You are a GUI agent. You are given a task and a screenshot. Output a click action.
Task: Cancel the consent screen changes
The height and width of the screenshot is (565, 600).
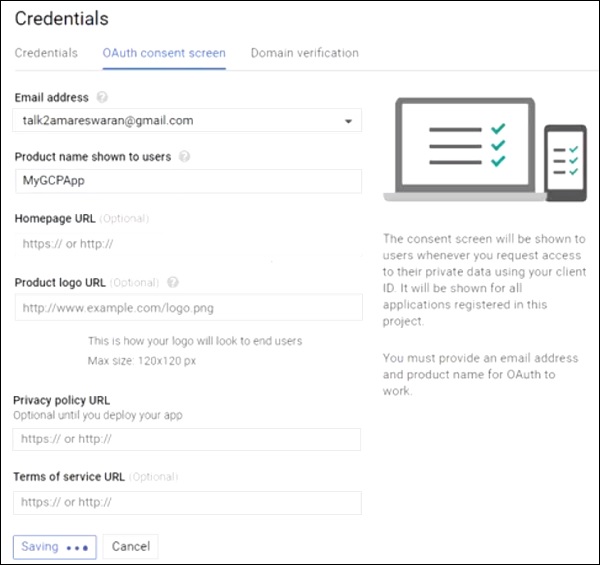click(131, 547)
